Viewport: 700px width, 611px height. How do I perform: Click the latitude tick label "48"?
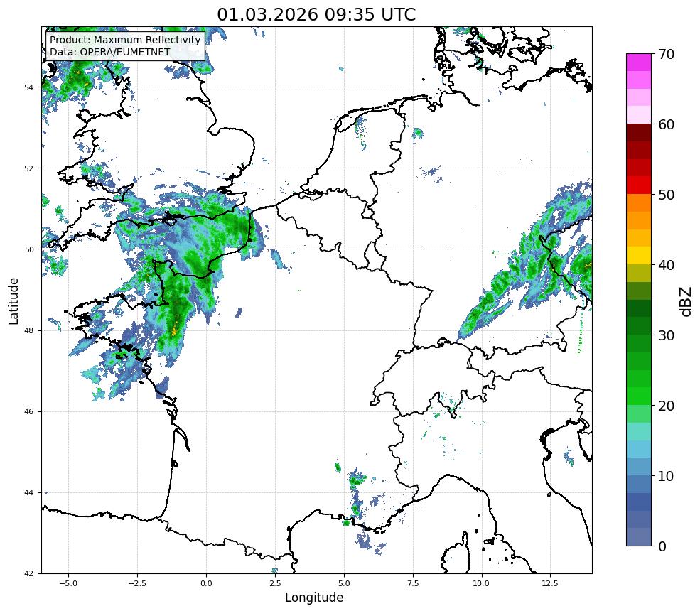coord(28,330)
